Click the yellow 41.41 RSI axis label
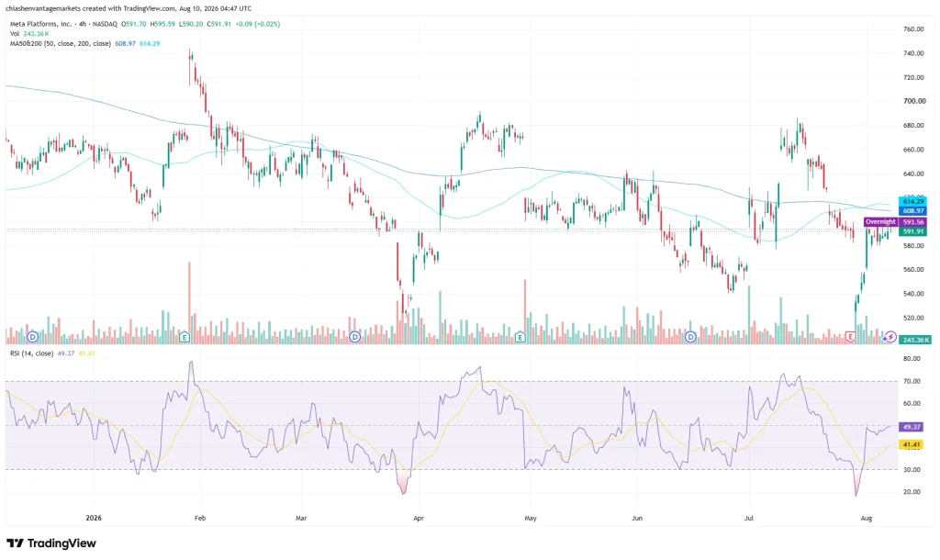Viewport: 940px width, 560px height. coord(912,445)
